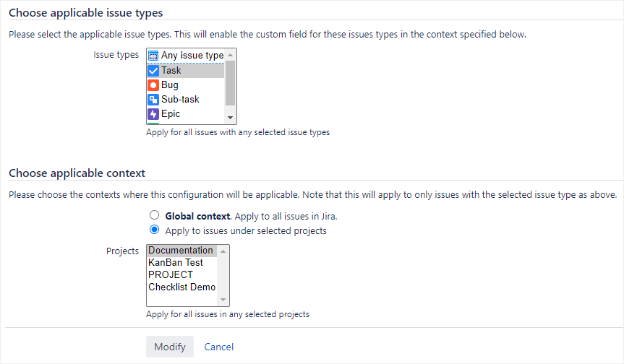
Task: Click the Projects list up arrow
Action: coord(223,251)
